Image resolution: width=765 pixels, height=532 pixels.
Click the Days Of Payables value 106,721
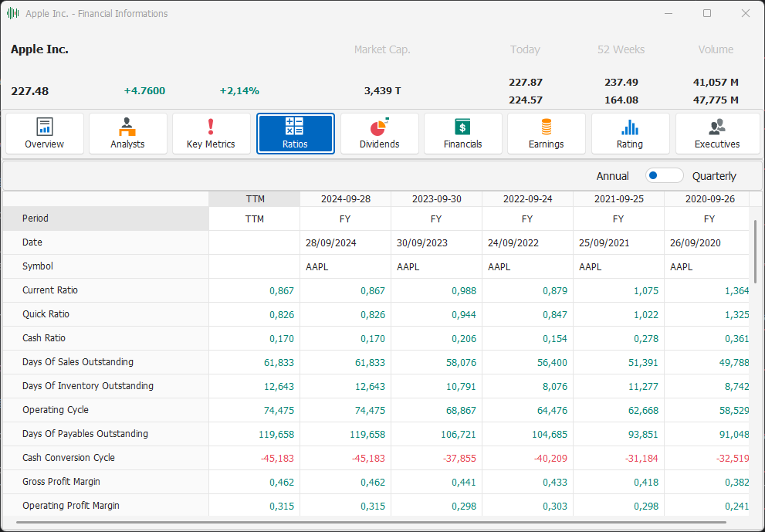pyautogui.click(x=458, y=435)
